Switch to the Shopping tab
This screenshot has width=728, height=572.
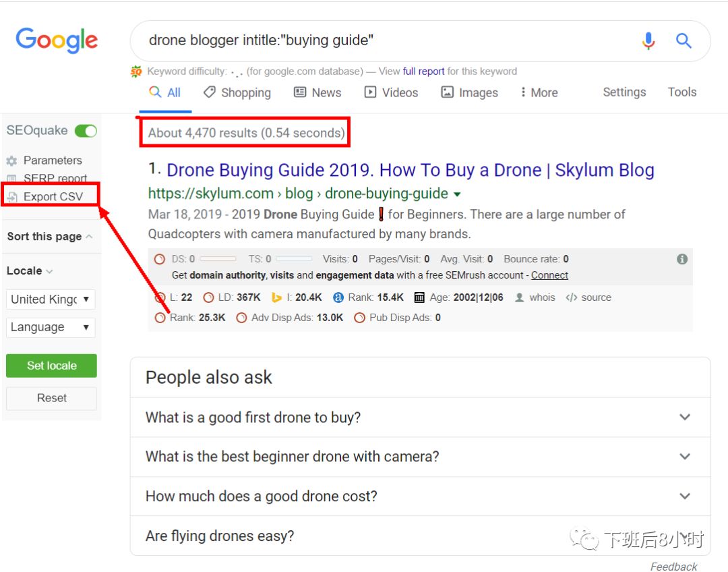(237, 93)
